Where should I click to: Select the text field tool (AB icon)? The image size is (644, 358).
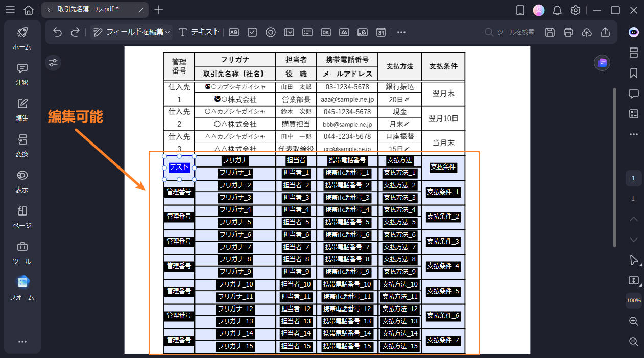pyautogui.click(x=233, y=32)
